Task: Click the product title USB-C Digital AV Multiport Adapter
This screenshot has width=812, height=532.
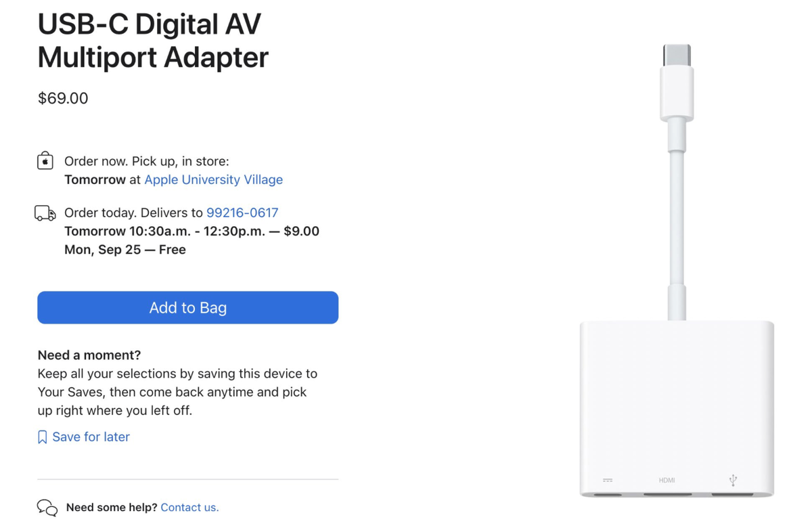Action: point(153,41)
